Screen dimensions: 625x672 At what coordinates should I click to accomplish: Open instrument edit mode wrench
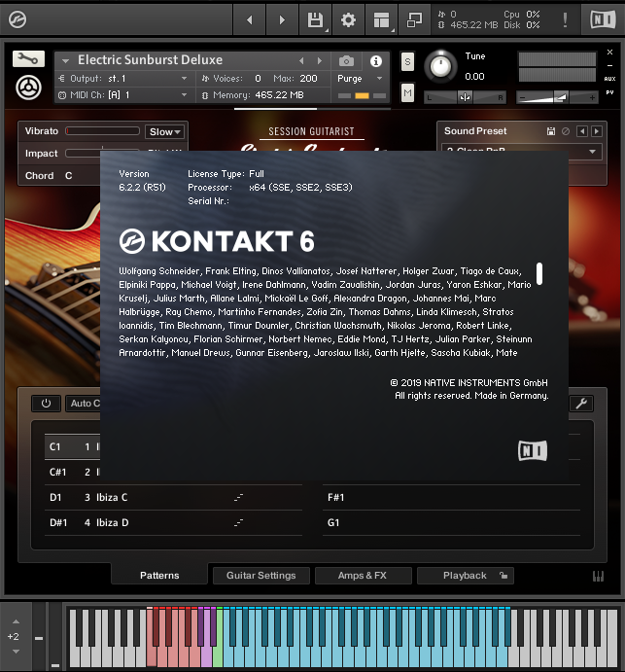click(x=28, y=59)
